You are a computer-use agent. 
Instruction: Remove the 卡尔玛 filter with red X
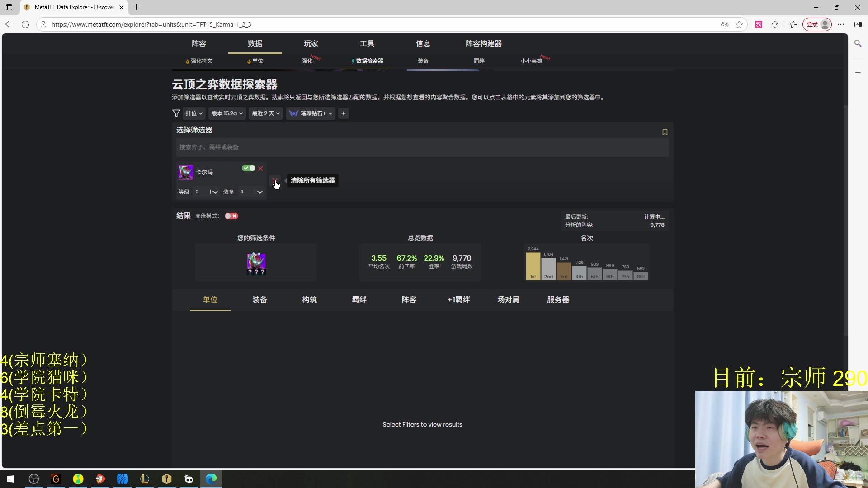(x=260, y=169)
